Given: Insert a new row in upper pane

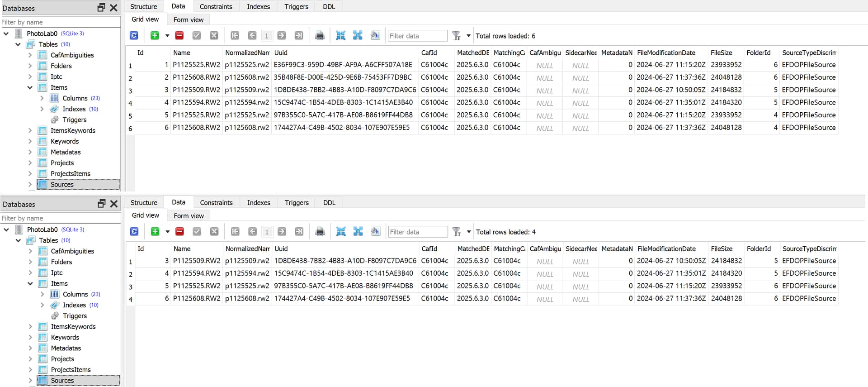Looking at the screenshot, I should point(155,36).
